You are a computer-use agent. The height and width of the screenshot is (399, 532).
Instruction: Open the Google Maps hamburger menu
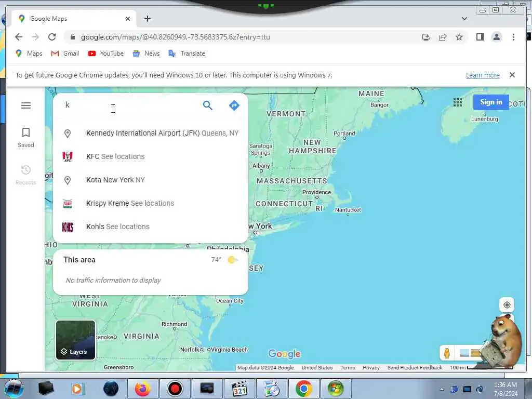coord(26,105)
